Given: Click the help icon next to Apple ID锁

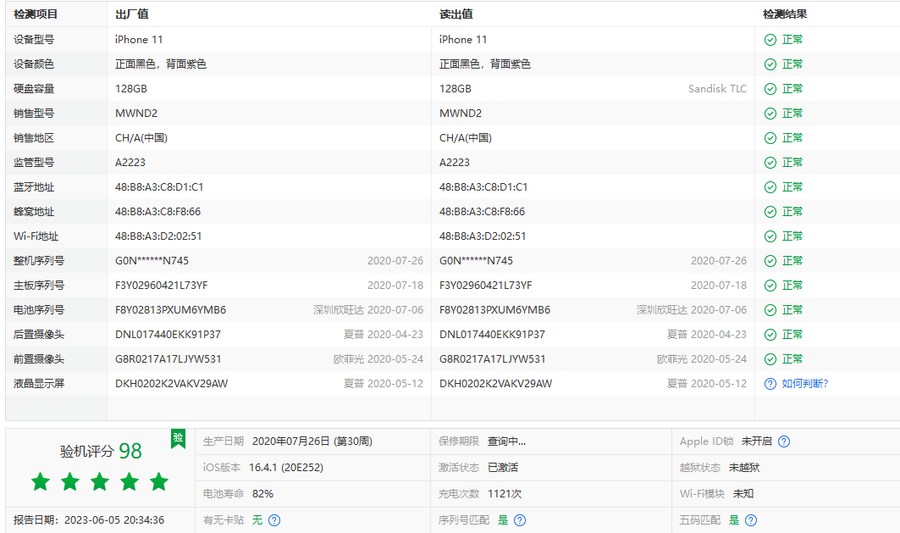Looking at the screenshot, I should click(784, 441).
